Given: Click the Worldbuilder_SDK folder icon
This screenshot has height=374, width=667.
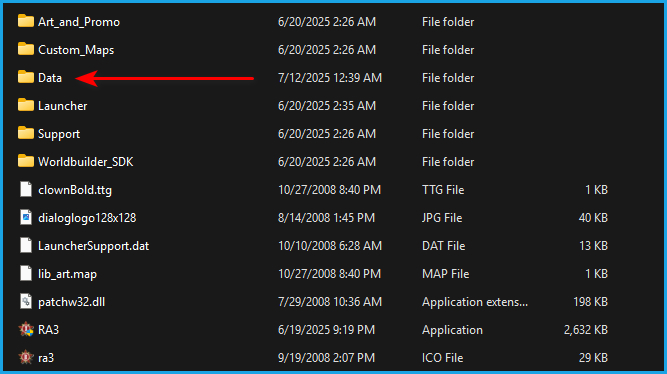Looking at the screenshot, I should 26,161.
